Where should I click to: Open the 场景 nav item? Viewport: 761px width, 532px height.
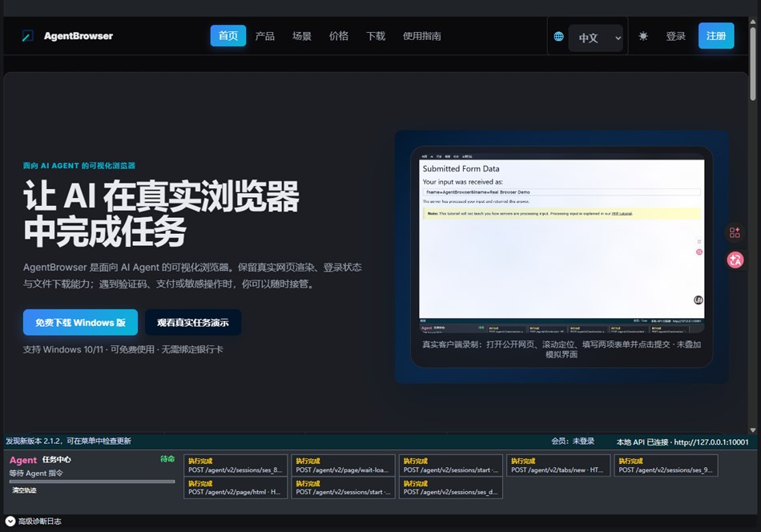302,36
